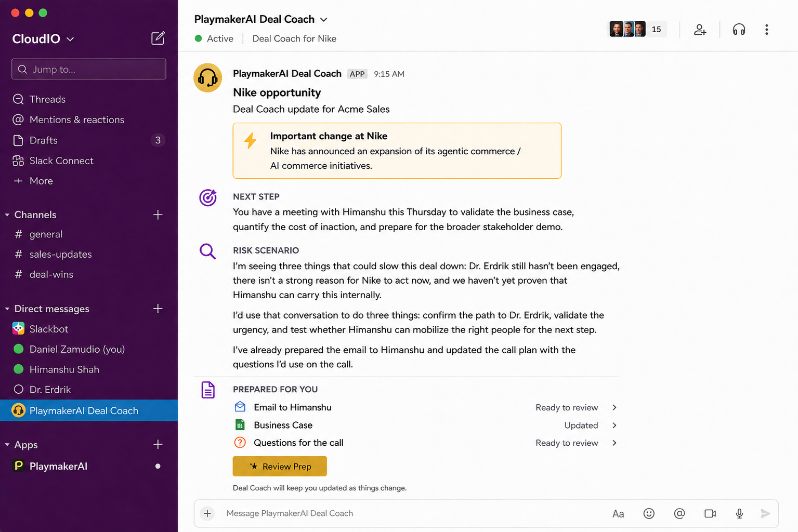Expand Email to Himanshu chevron arrow
This screenshot has width=798, height=532.
614,407
